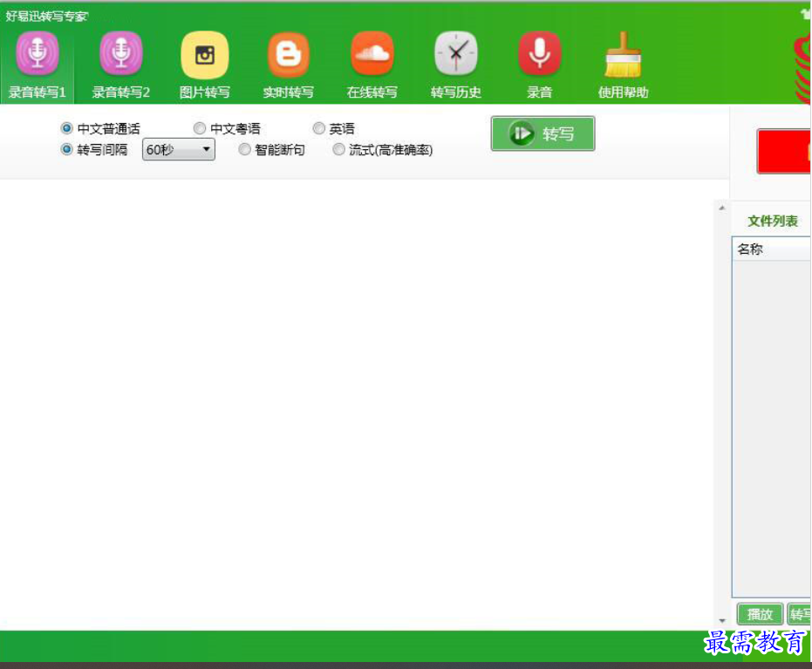Image resolution: width=812 pixels, height=669 pixels.
Task: Enable 智能断句 smart sentence segmentation
Action: coord(245,149)
